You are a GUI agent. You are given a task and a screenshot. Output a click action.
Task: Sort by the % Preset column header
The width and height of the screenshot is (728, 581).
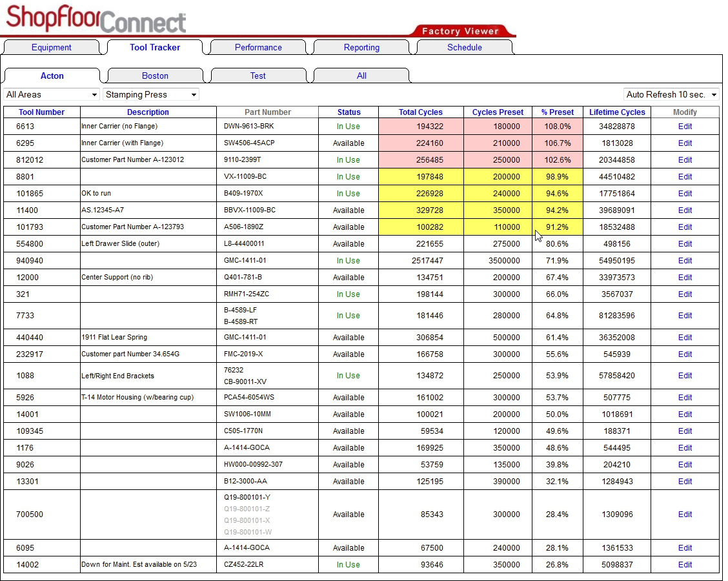pyautogui.click(x=557, y=112)
